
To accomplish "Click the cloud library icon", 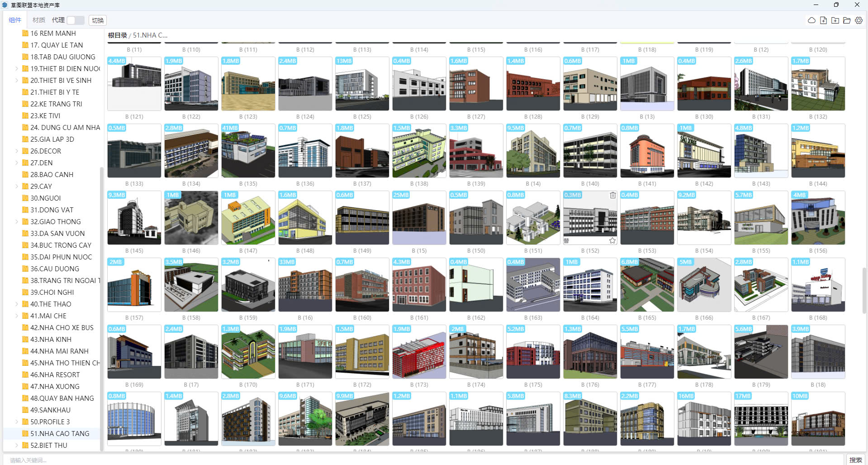I will click(811, 20).
